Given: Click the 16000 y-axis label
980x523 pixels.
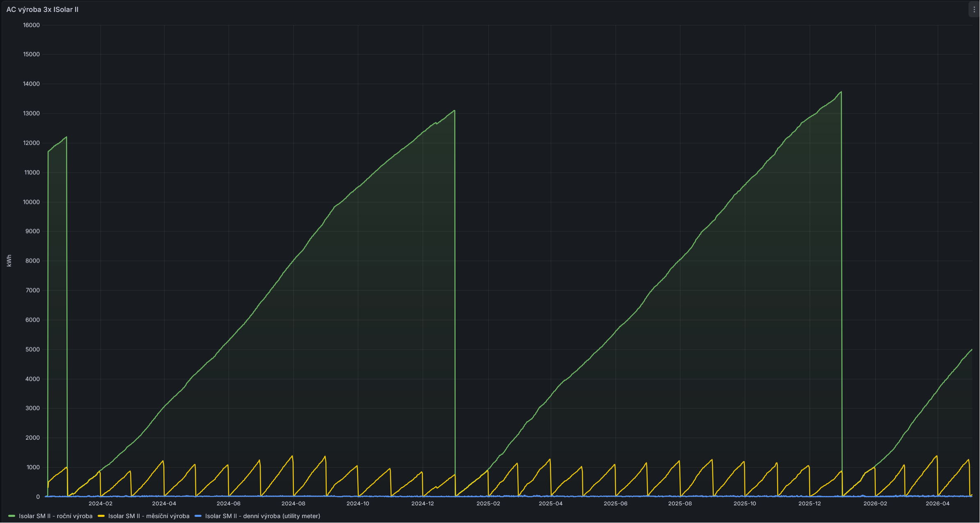Looking at the screenshot, I should coord(31,25).
